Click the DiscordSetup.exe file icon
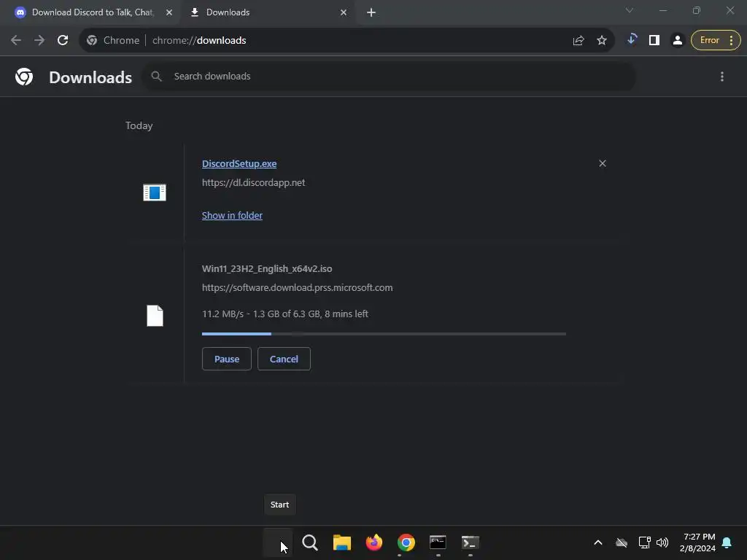Image resolution: width=747 pixels, height=560 pixels. (155, 192)
